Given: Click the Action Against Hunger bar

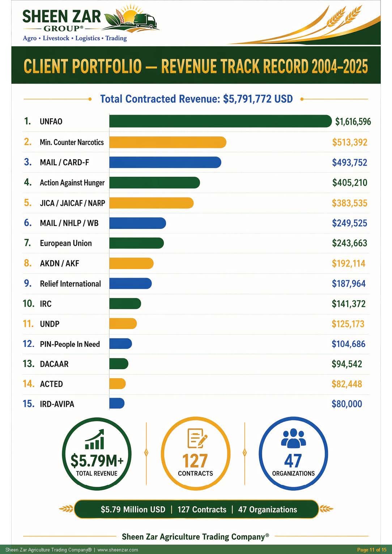Looking at the screenshot, I should [154, 183].
